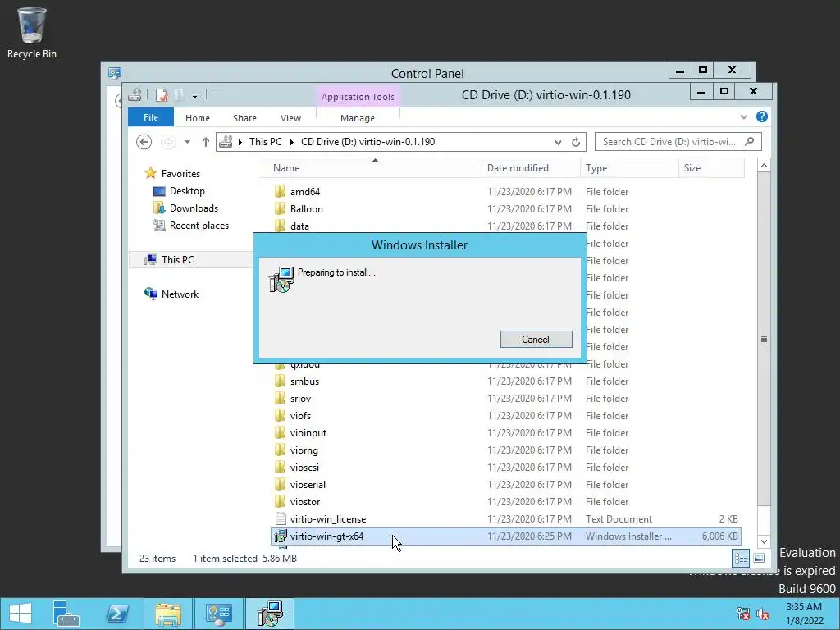
Task: Open the View ribbon tab
Action: [x=291, y=118]
